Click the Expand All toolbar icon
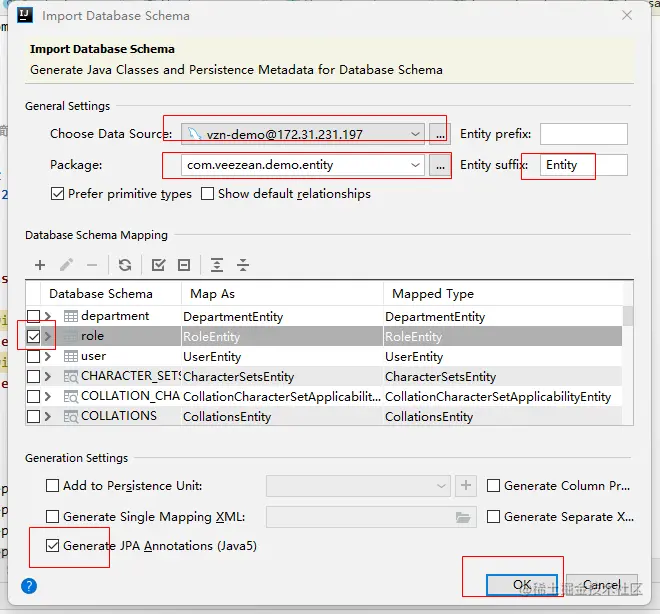Viewport: 660px width, 614px height. 217,265
